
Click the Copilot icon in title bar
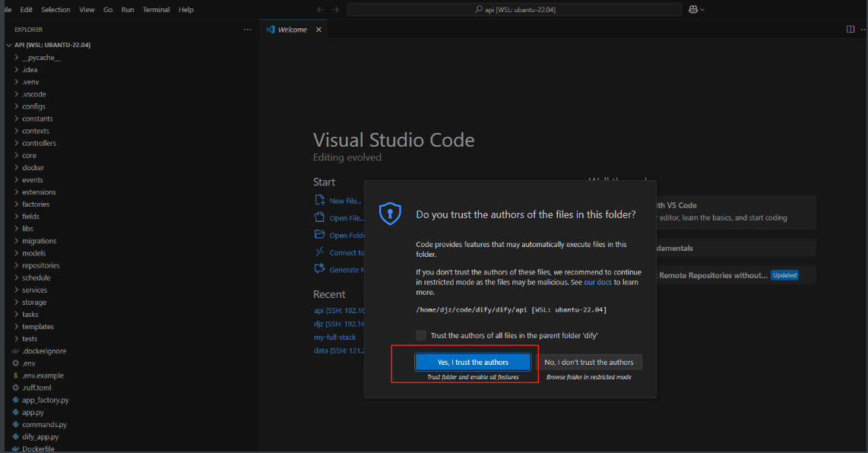693,9
